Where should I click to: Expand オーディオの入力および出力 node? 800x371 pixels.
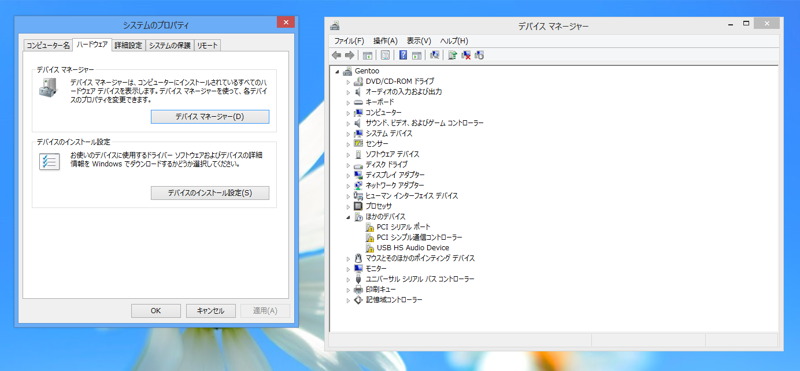click(x=348, y=92)
